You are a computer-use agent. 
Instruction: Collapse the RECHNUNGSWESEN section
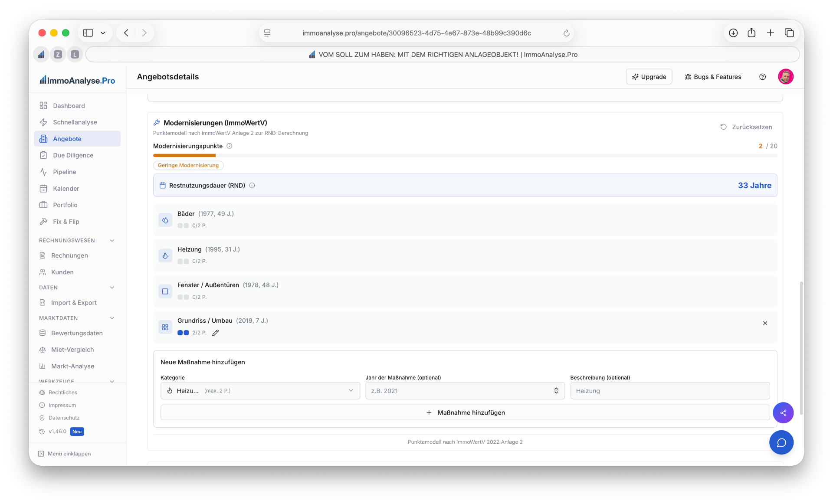pyautogui.click(x=112, y=241)
